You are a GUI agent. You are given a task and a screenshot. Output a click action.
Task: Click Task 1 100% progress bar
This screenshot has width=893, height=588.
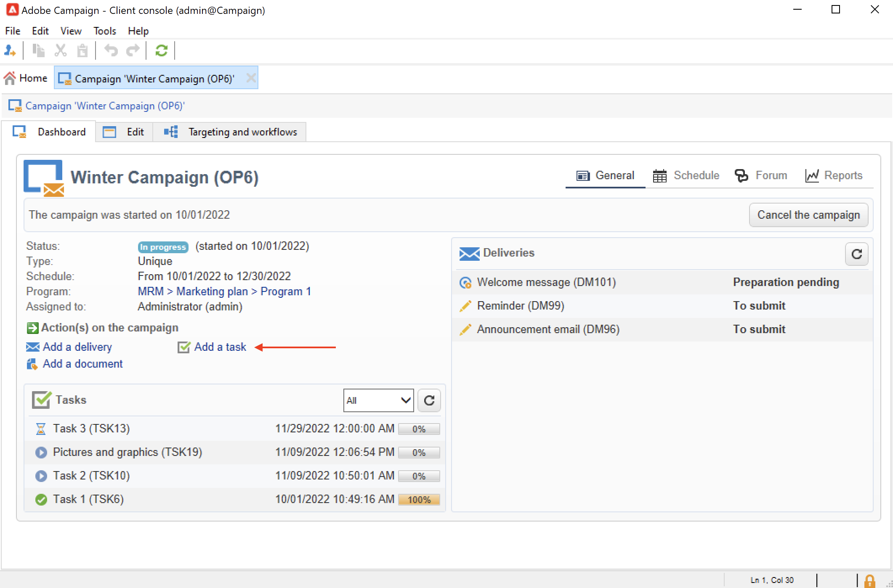coord(419,500)
